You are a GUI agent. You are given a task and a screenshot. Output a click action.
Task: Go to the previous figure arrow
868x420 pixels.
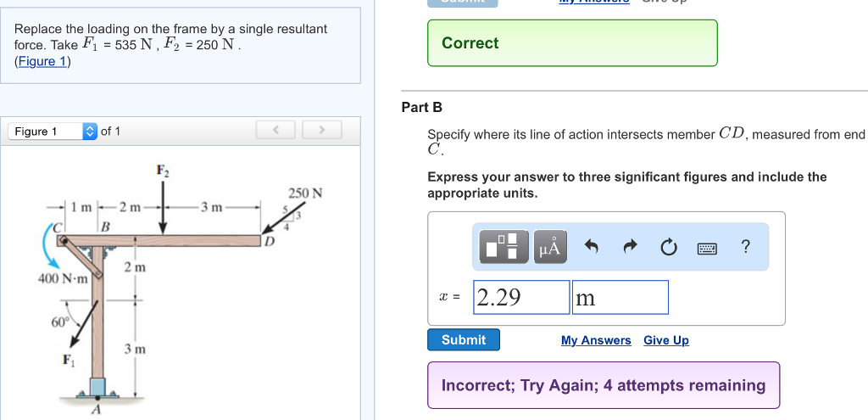(x=276, y=131)
